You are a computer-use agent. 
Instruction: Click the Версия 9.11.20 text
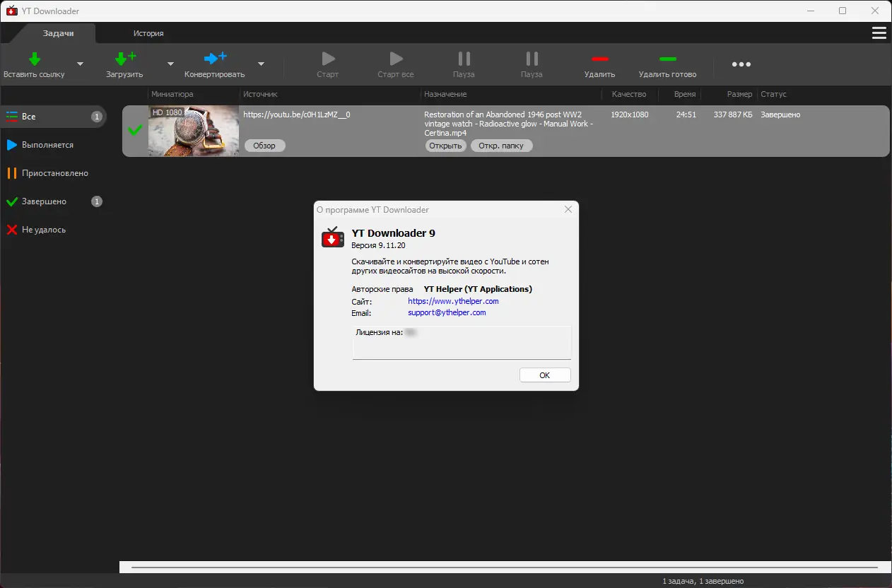click(378, 245)
